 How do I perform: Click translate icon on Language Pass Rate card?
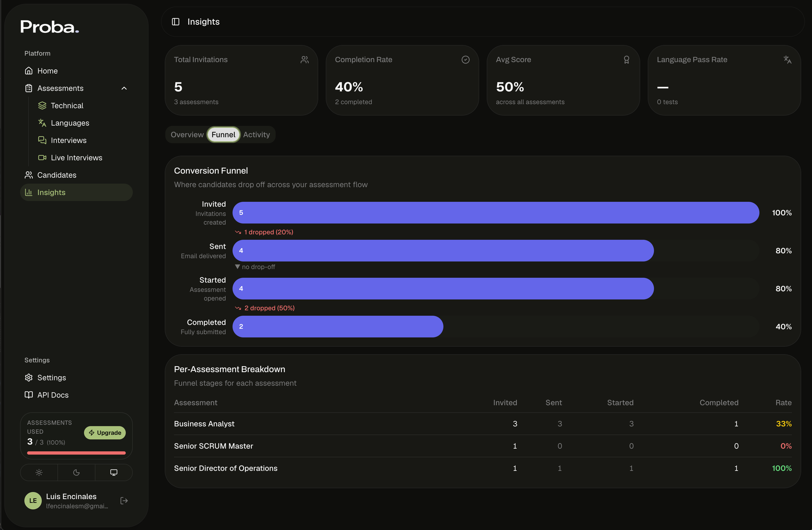tap(787, 60)
